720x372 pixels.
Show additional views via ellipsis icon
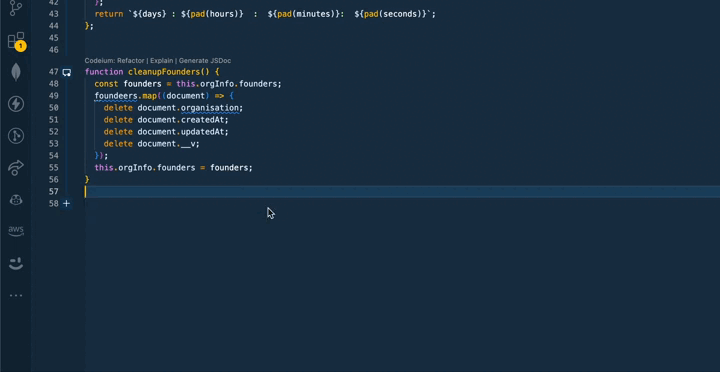(16, 295)
